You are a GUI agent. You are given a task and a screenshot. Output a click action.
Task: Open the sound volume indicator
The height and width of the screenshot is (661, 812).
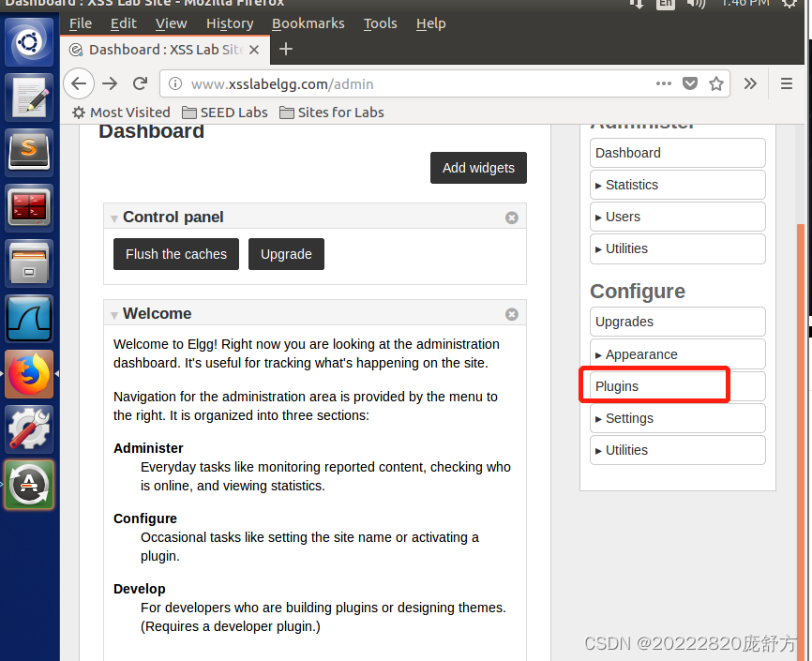tap(696, 4)
